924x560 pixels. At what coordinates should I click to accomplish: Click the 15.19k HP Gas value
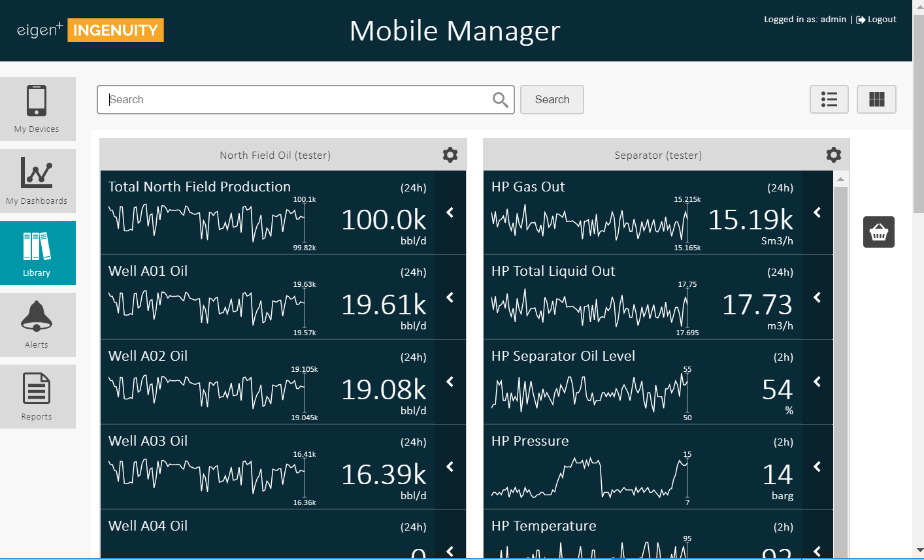(x=751, y=220)
